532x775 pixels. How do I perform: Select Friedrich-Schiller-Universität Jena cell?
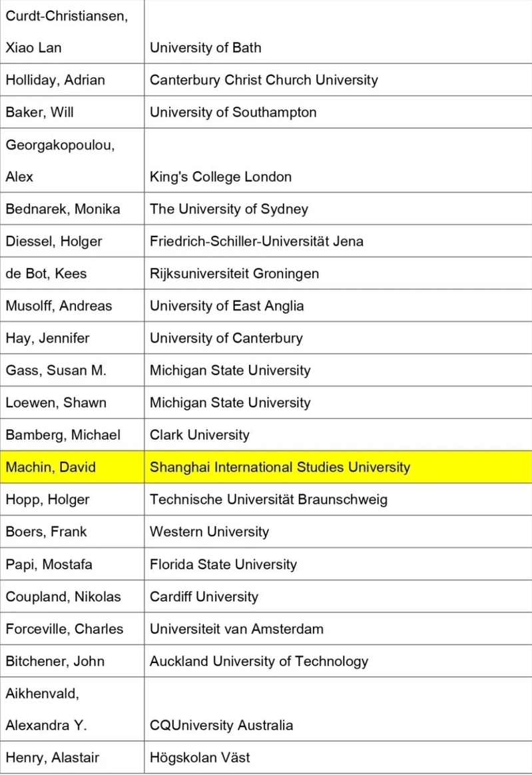[x=256, y=241]
